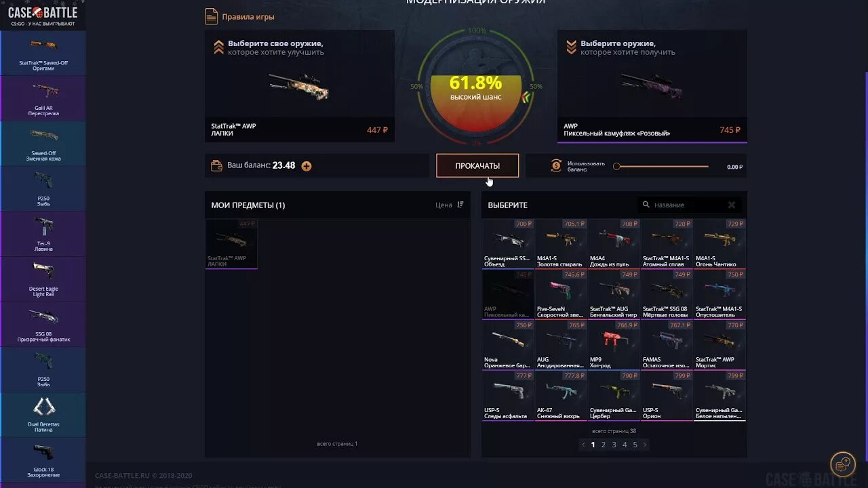Open the game rules document icon

point(212,16)
